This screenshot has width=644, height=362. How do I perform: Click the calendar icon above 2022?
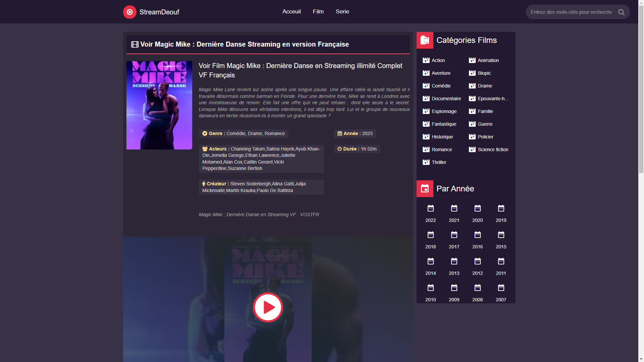click(x=431, y=208)
